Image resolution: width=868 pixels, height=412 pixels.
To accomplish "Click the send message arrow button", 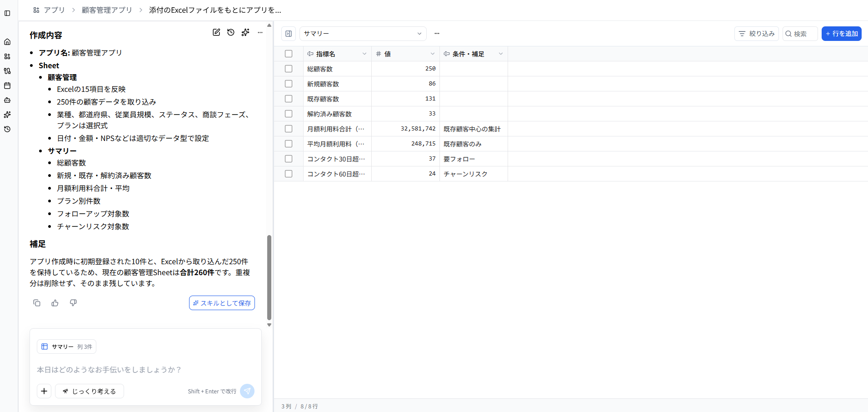I will (247, 391).
